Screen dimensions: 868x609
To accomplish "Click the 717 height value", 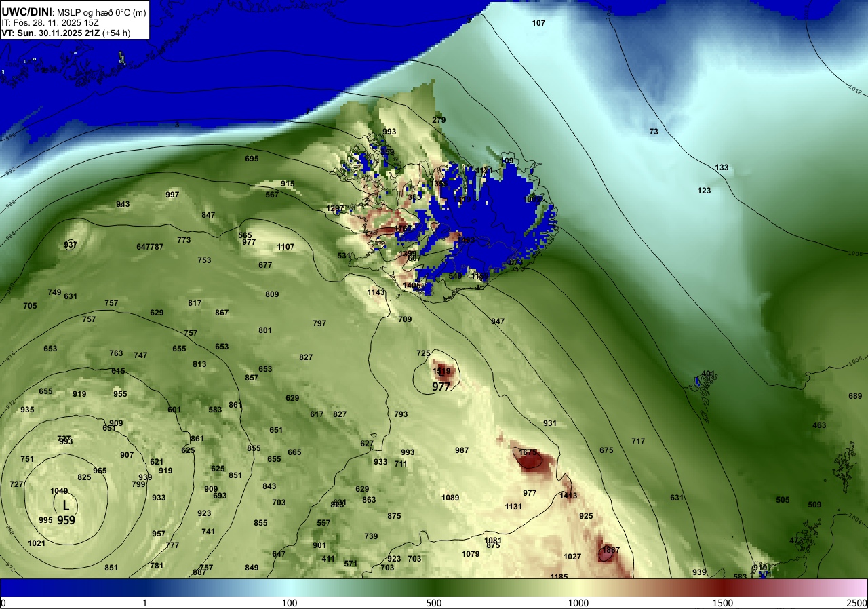I will click(x=638, y=441).
